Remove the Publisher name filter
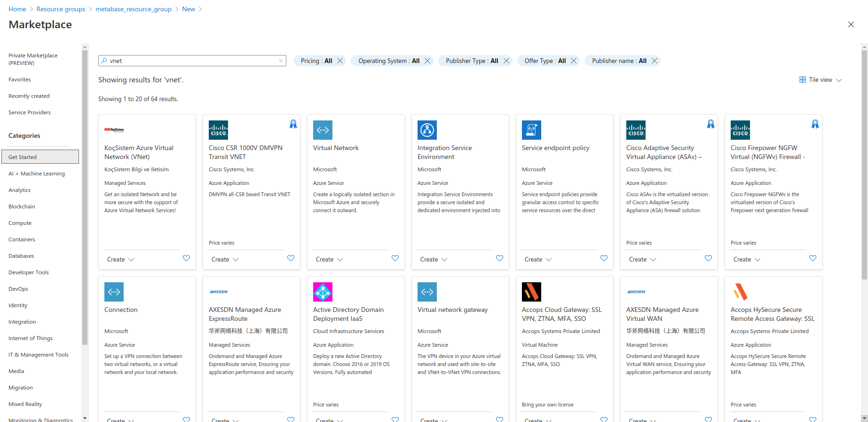This screenshot has height=422, width=868. click(x=655, y=61)
